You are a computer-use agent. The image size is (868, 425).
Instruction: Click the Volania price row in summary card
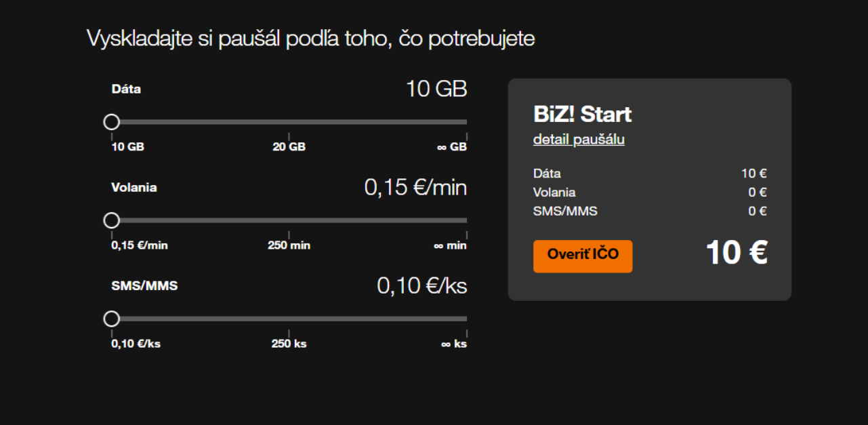click(649, 193)
